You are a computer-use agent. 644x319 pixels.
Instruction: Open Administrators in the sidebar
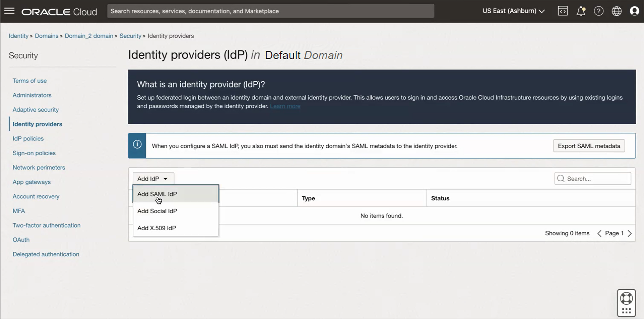pos(32,95)
